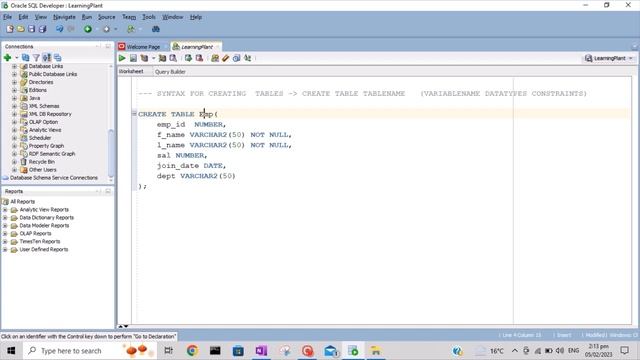Screen dimensions: 640x360
Task: Click the Task View taskbar icon
Action: tap(168, 351)
